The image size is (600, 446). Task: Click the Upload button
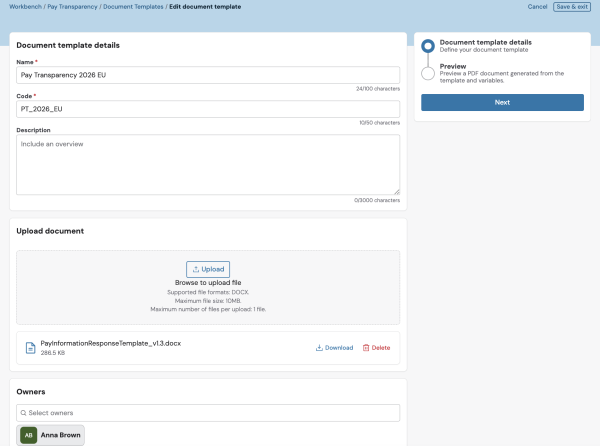coord(208,269)
